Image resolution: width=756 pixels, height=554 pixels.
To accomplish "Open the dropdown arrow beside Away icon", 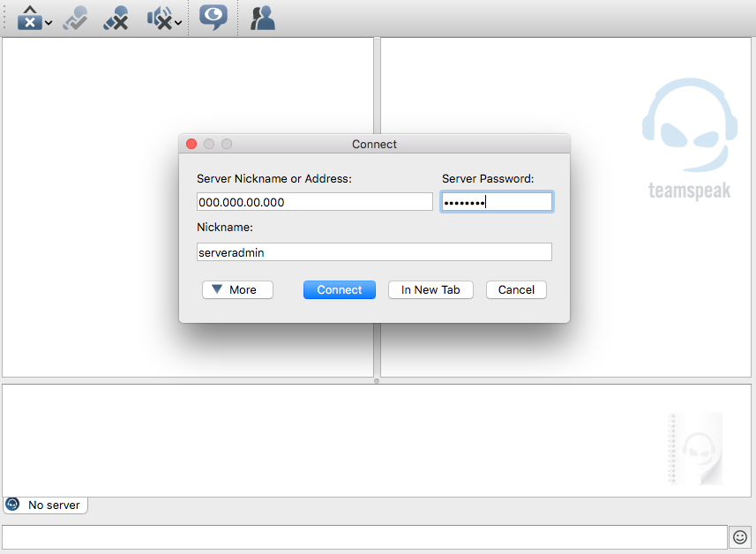I will (48, 22).
